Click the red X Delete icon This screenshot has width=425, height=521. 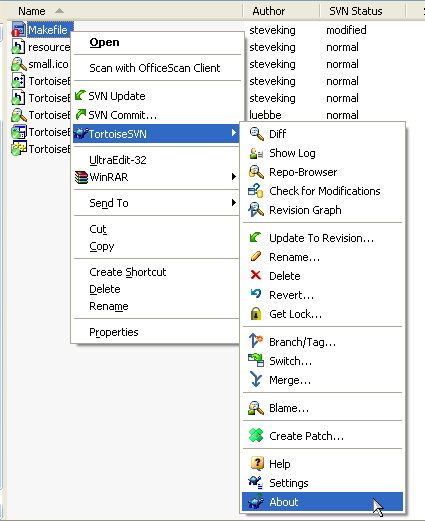(256, 275)
